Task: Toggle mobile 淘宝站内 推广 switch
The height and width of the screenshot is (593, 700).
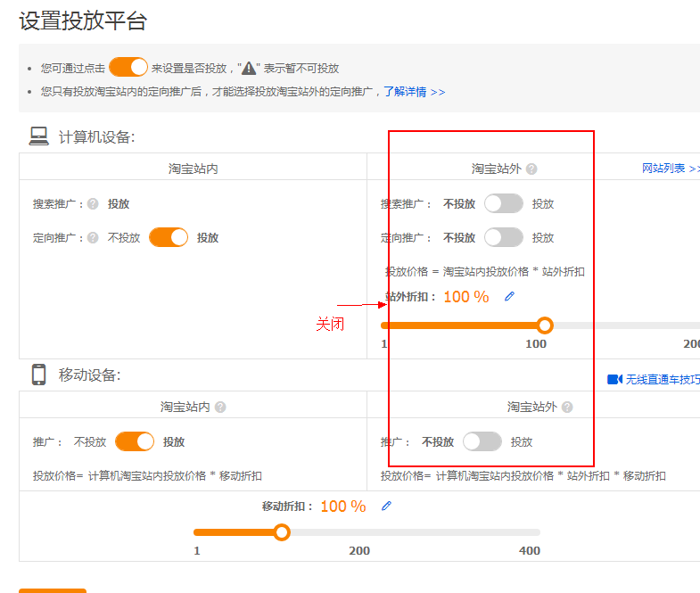Action: point(135,441)
